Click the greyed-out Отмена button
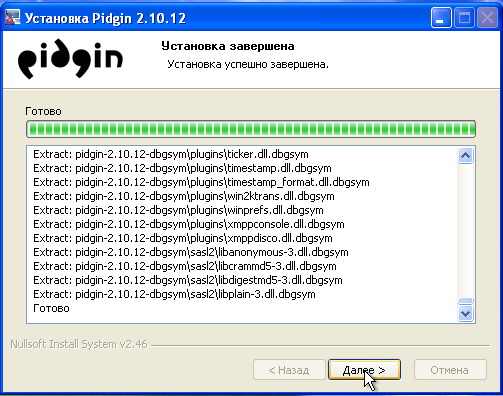503x396 pixels. (450, 370)
